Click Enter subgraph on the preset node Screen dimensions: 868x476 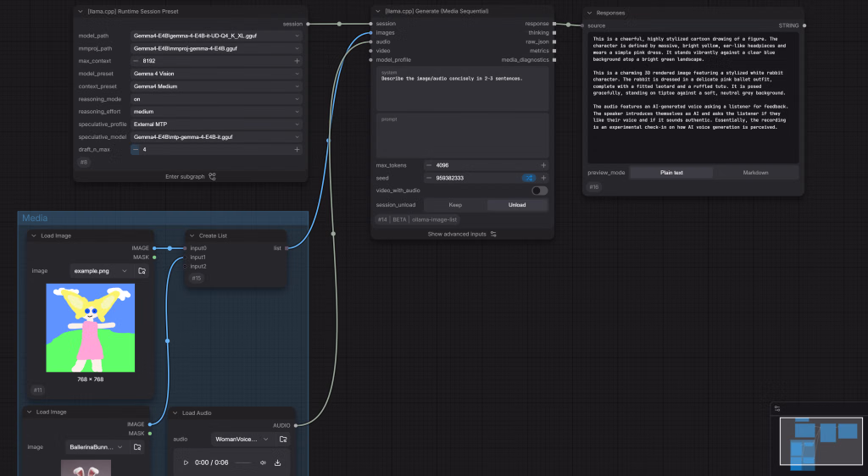(185, 177)
